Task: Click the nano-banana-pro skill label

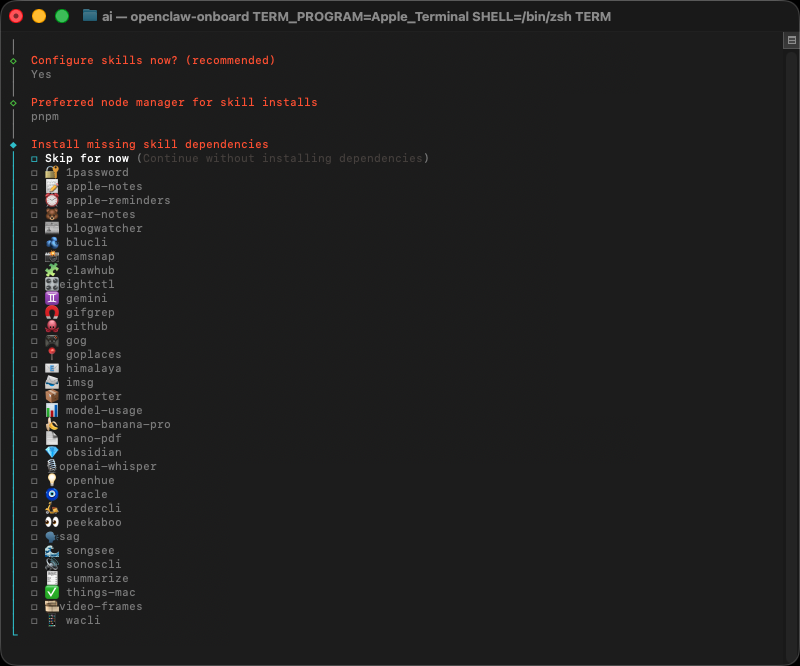Action: [x=118, y=424]
